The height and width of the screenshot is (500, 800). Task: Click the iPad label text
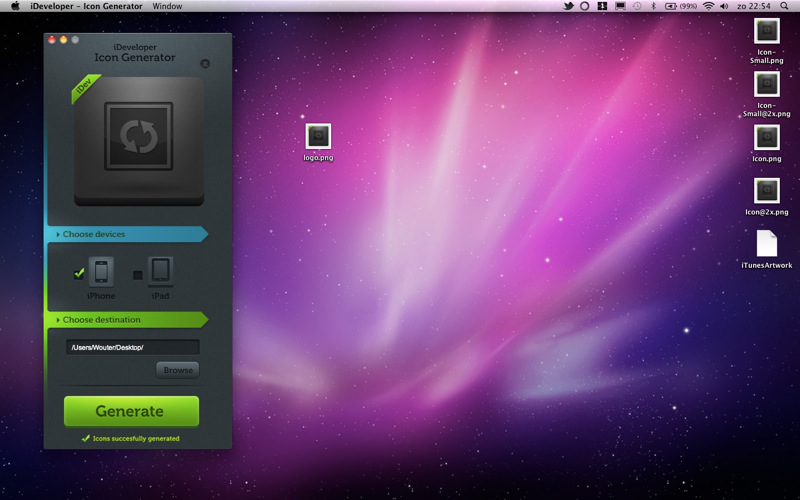pyautogui.click(x=160, y=296)
